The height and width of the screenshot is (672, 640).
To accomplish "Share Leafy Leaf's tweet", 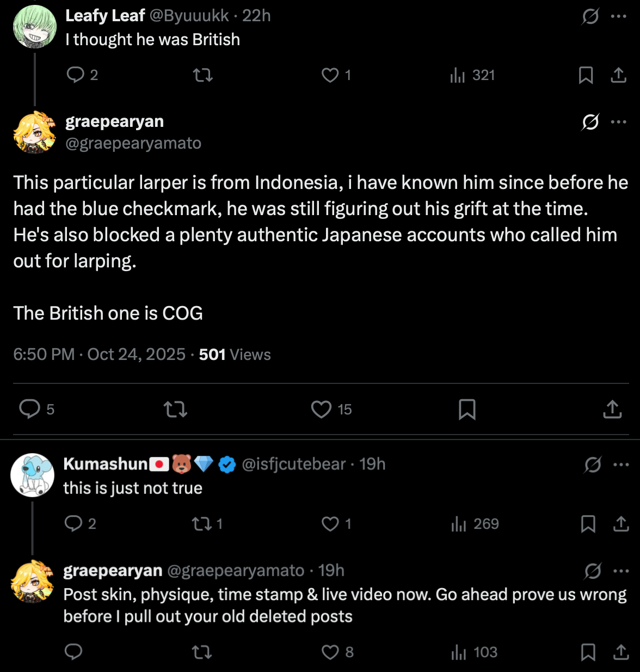I will click(618, 75).
